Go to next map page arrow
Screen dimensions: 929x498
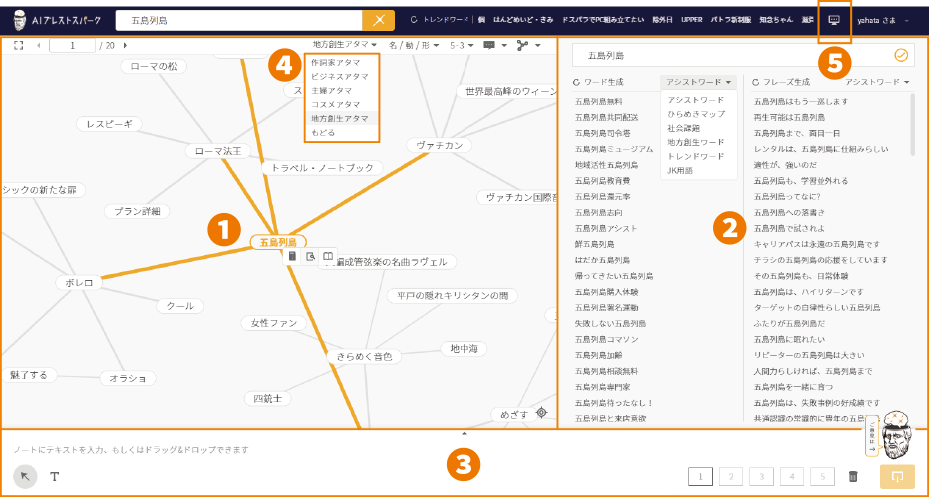125,46
